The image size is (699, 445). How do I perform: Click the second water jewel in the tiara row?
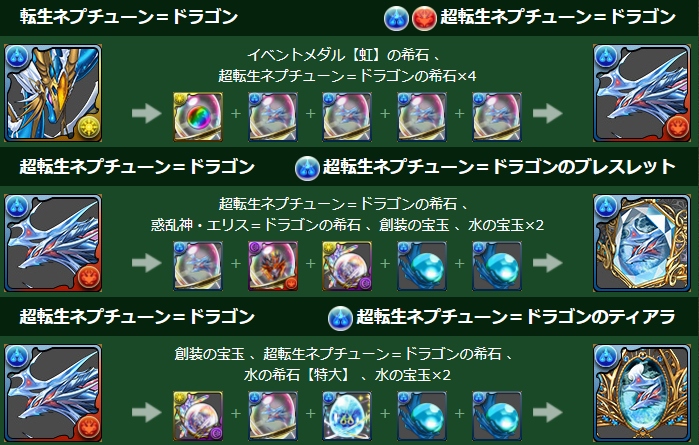pos(497,416)
